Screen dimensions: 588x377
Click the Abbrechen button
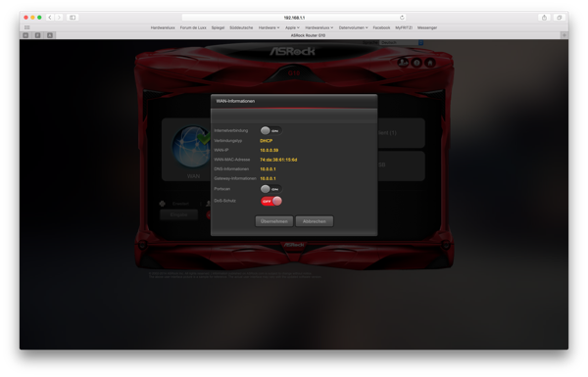click(315, 221)
